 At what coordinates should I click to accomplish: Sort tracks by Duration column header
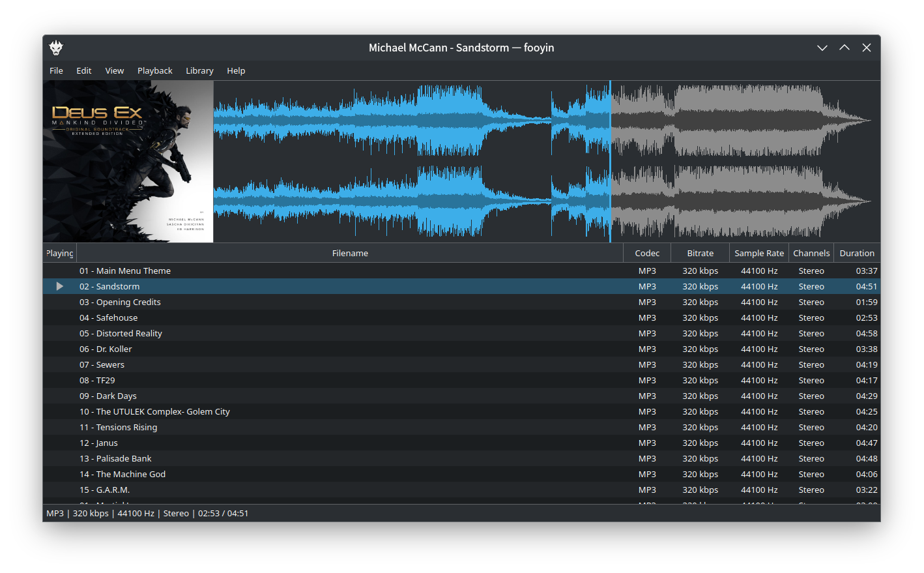856,253
